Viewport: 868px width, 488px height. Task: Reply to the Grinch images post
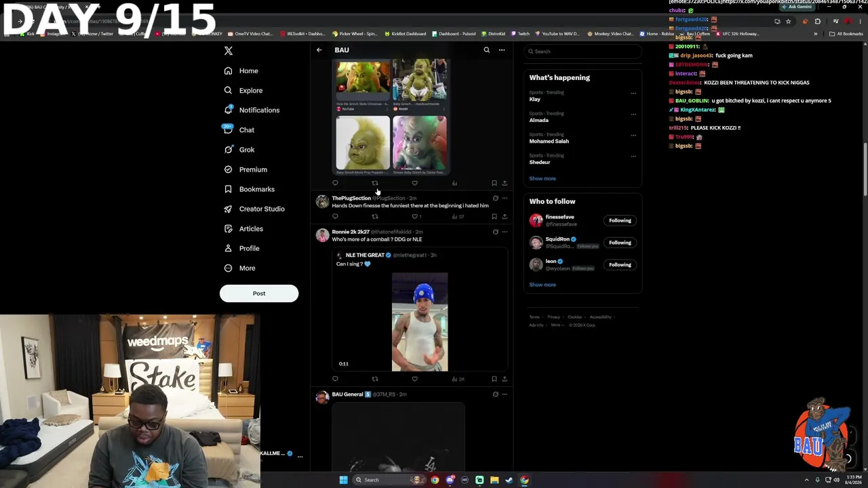click(335, 183)
